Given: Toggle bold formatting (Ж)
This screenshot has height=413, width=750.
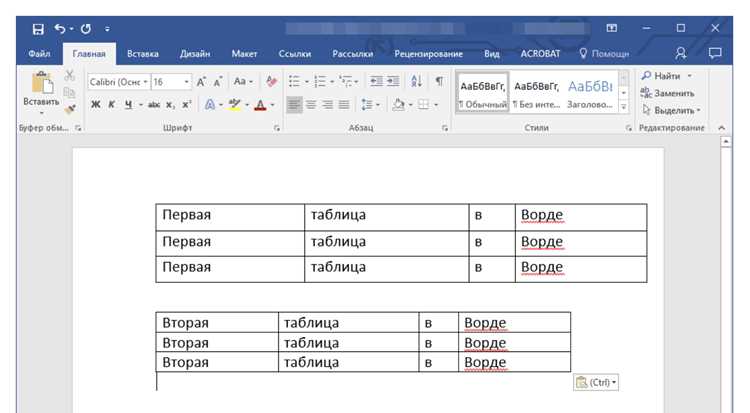Looking at the screenshot, I should (96, 104).
